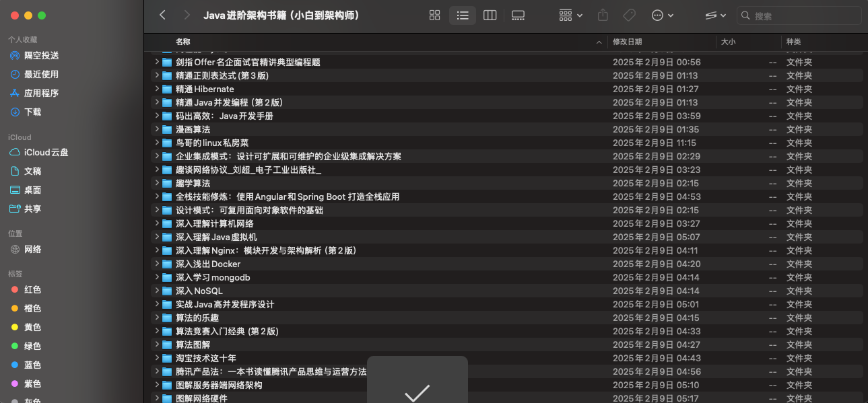Click folder icon of 淘宝技术这十年

(x=167, y=358)
